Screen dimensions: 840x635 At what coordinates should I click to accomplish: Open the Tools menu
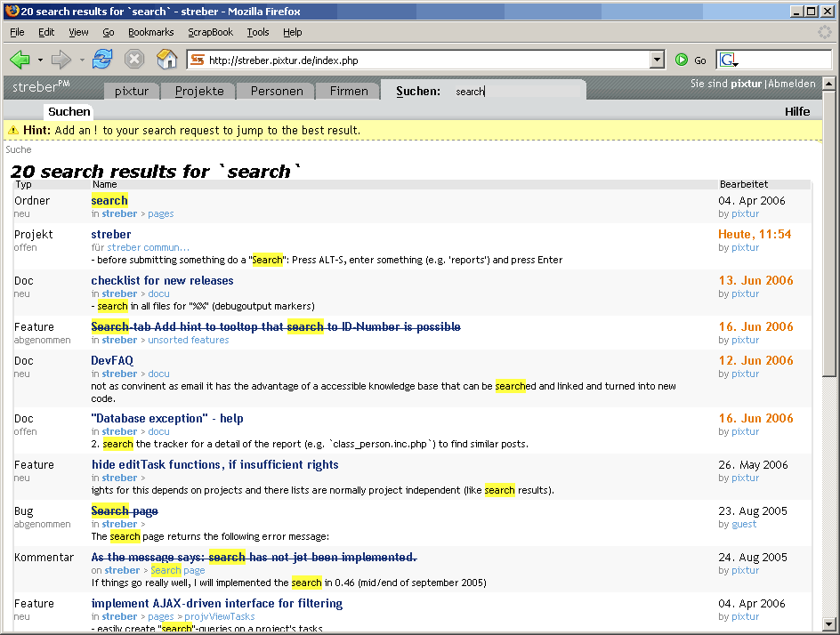[258, 32]
